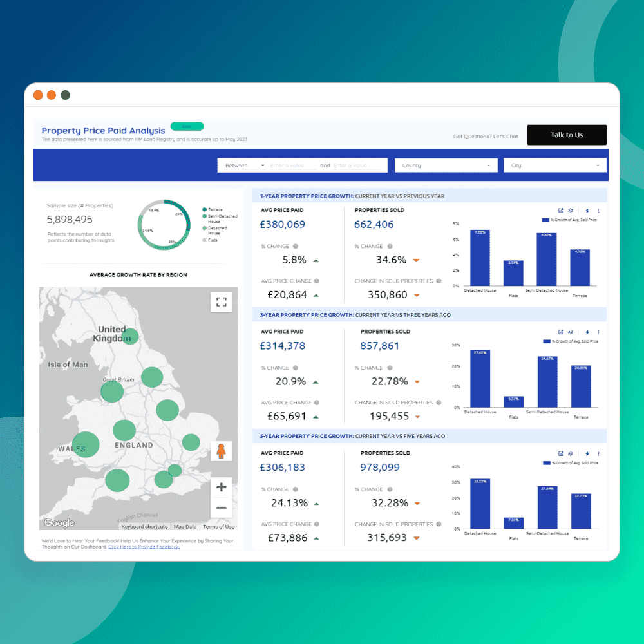Click the Google logo on the map
Viewport: 644px width, 644px height.
(59, 522)
